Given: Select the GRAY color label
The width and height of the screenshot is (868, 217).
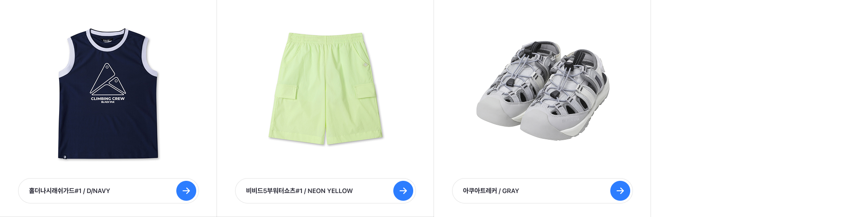Looking at the screenshot, I should coord(510,191).
